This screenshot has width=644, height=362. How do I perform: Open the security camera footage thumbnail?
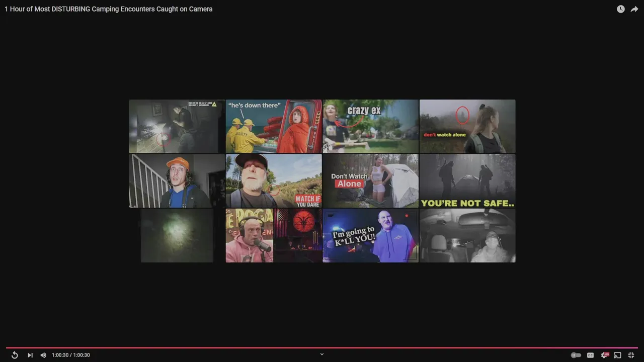pyautogui.click(x=177, y=126)
